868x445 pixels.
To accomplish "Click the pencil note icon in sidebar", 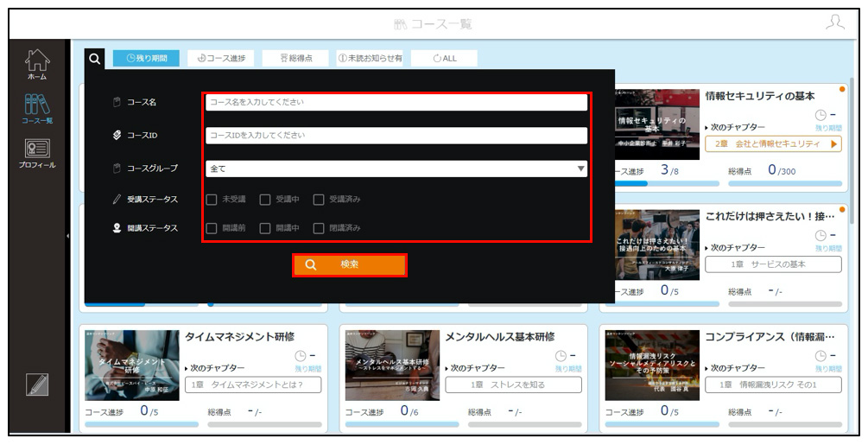I will click(37, 385).
